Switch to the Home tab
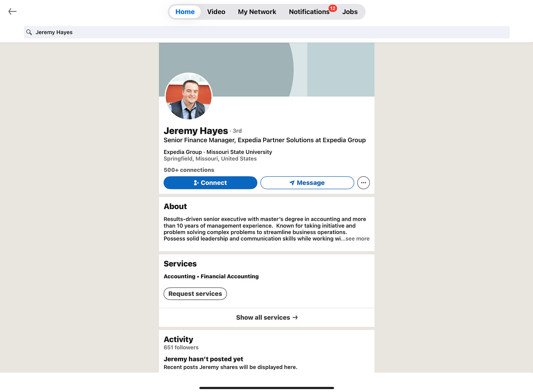The width and height of the screenshot is (533, 392). coord(185,12)
